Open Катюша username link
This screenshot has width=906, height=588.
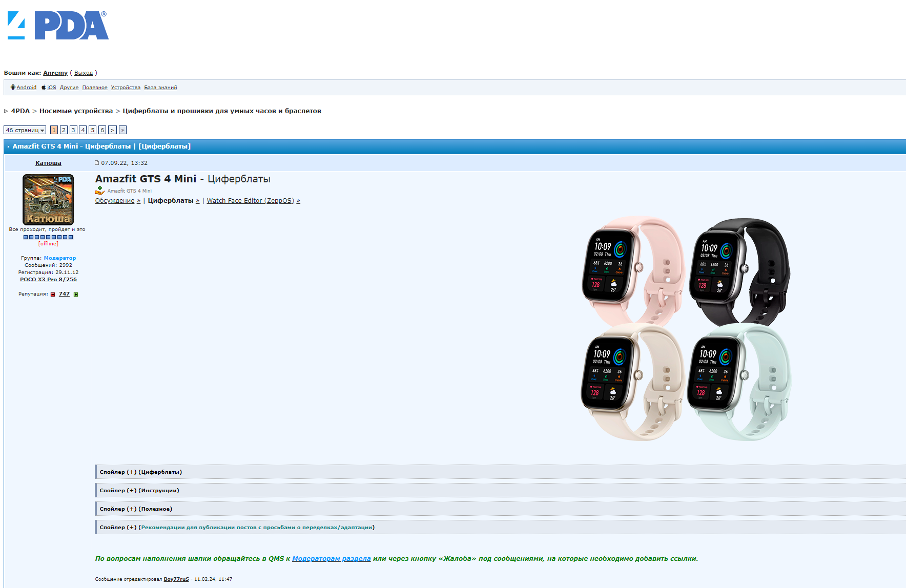click(x=48, y=163)
